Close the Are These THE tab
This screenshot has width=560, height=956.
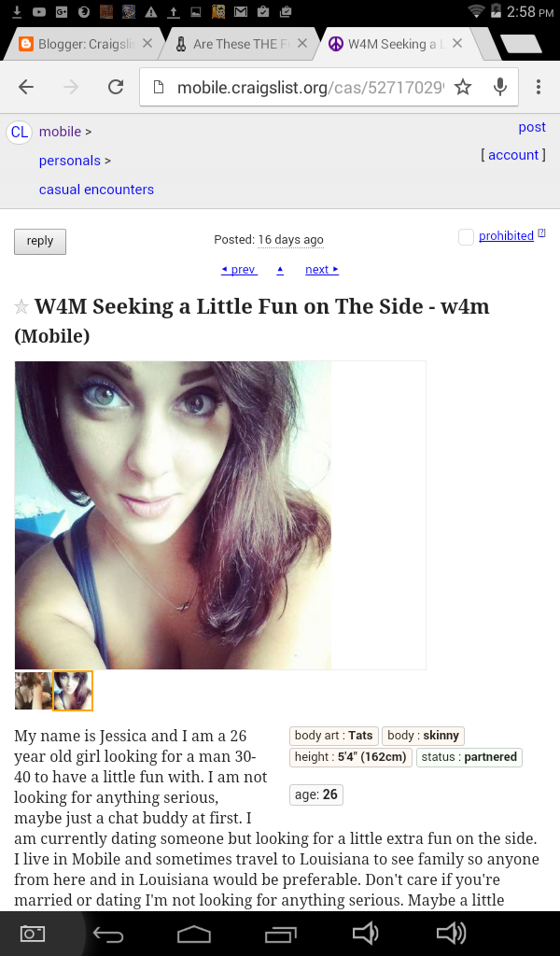302,43
